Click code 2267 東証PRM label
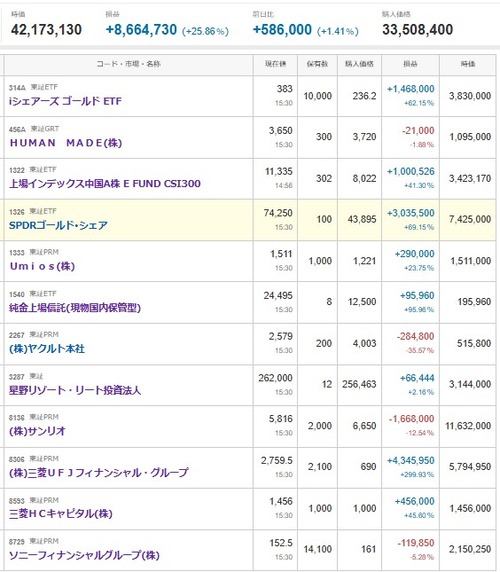This screenshot has height=572, width=500. click(34, 335)
